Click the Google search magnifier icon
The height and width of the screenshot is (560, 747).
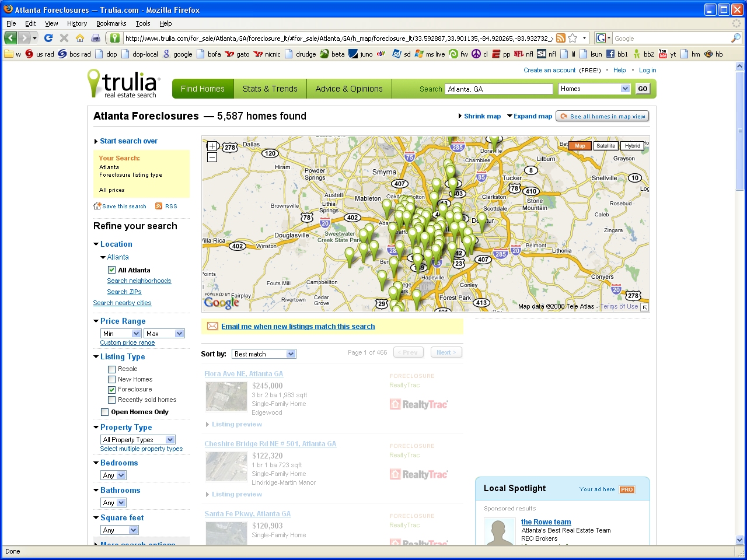point(736,38)
